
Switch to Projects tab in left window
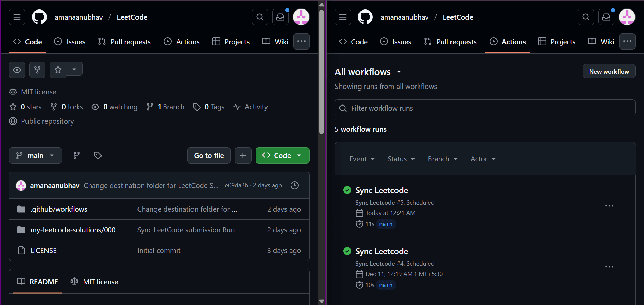(x=231, y=42)
